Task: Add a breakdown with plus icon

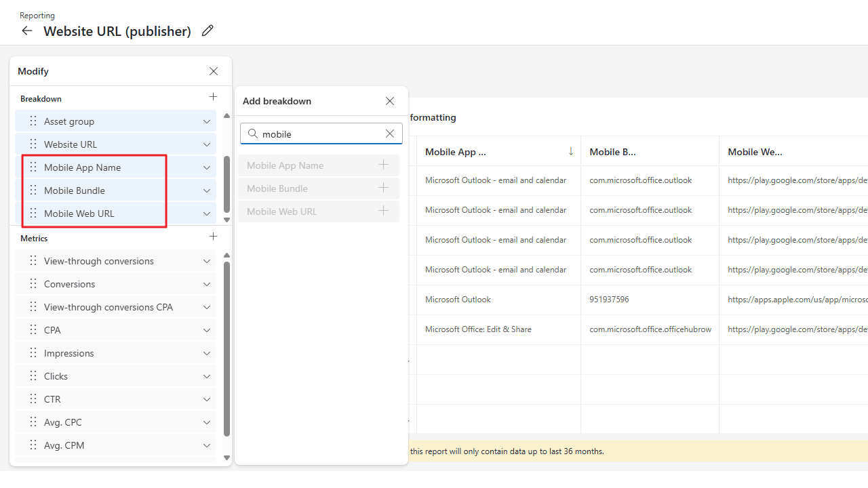Action: 214,97
